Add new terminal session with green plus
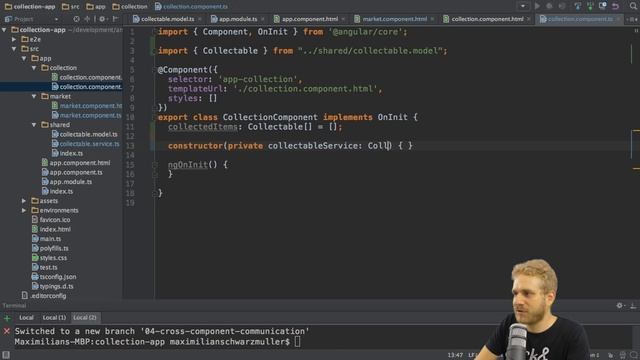640x360 pixels. click(7, 318)
